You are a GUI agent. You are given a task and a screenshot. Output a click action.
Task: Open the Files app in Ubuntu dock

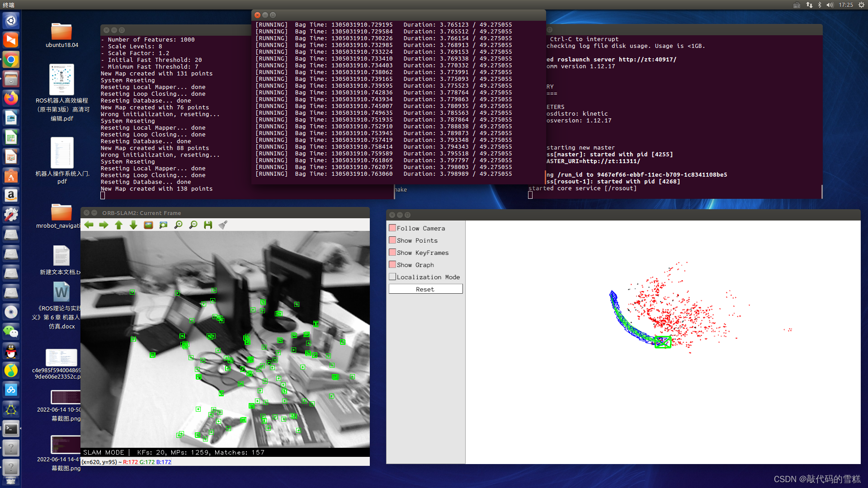[12, 78]
